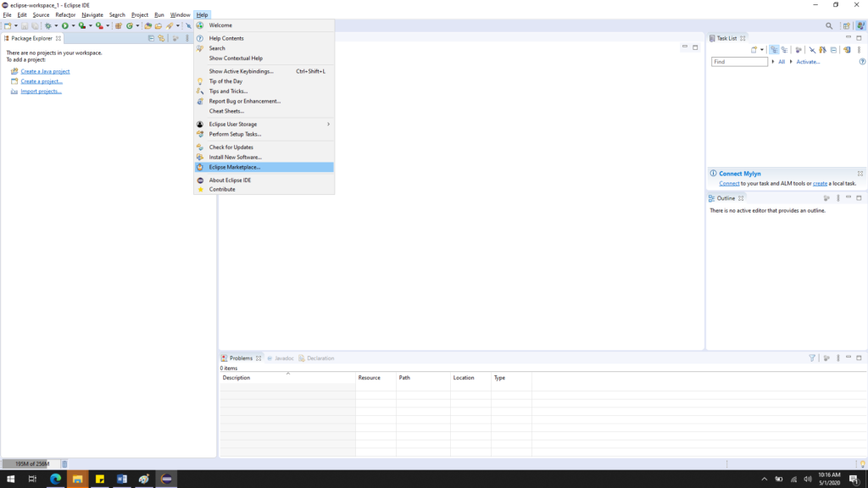This screenshot has width=868, height=488.
Task: Click New Task icon in Task List
Action: [x=754, y=50]
